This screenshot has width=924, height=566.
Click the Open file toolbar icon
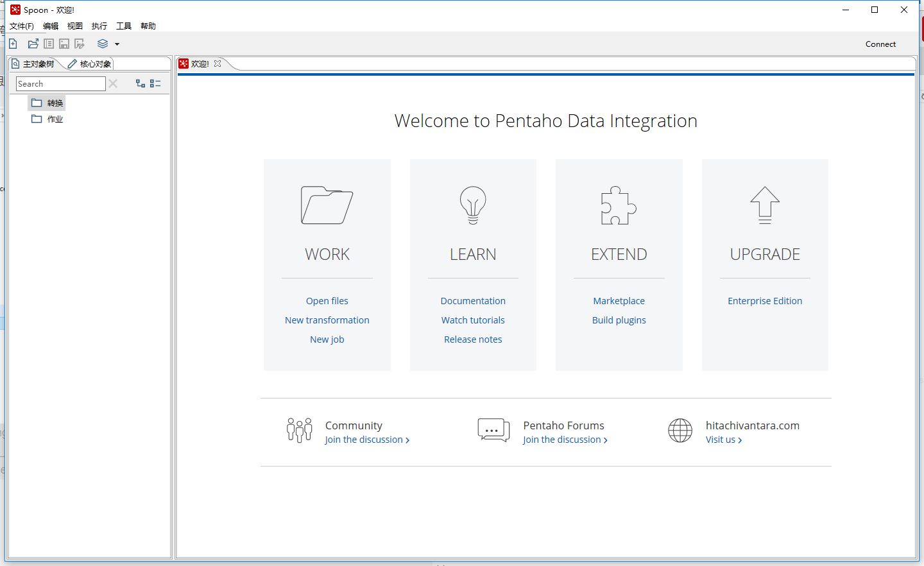click(x=33, y=44)
